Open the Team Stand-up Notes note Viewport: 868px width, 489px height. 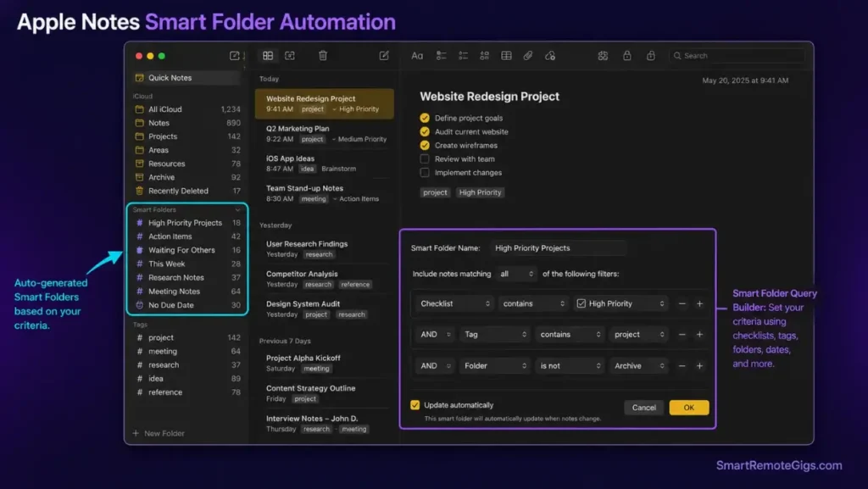[x=325, y=193]
